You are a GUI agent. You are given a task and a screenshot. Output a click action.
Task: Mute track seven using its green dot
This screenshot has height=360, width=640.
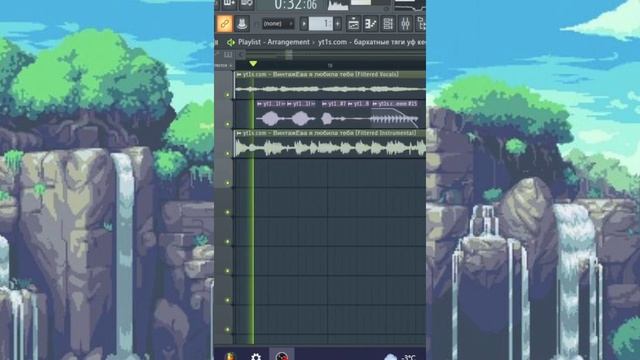[228, 271]
